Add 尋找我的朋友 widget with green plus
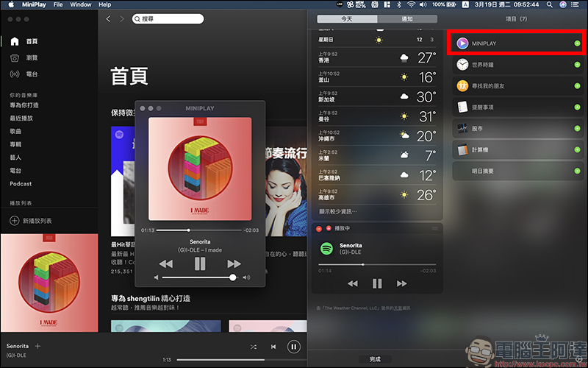The width and height of the screenshot is (588, 368). coord(577,86)
